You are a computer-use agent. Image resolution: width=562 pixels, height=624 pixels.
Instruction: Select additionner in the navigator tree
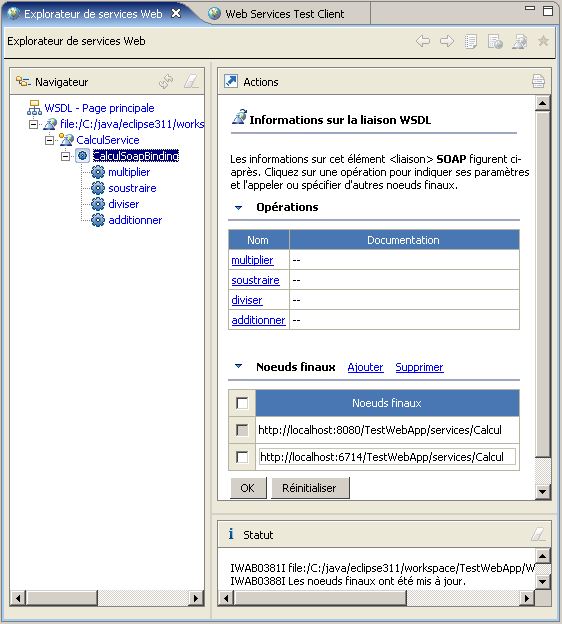click(135, 220)
